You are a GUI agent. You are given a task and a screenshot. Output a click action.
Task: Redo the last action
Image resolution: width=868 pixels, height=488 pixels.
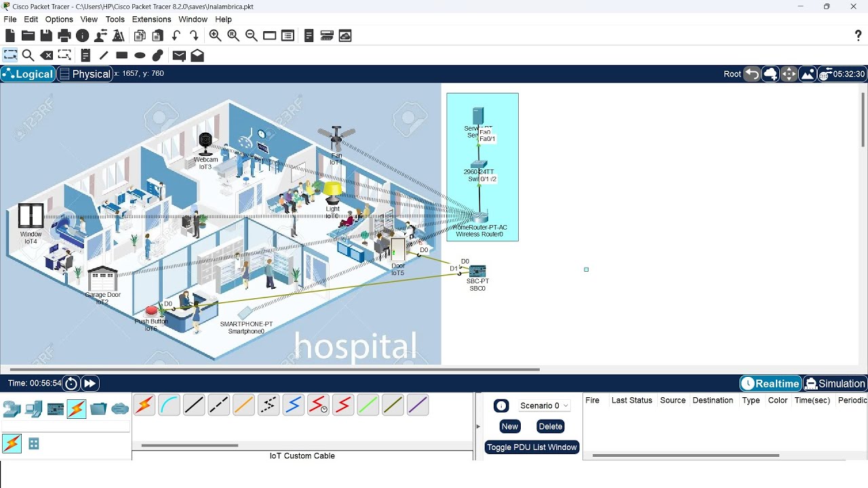point(194,36)
